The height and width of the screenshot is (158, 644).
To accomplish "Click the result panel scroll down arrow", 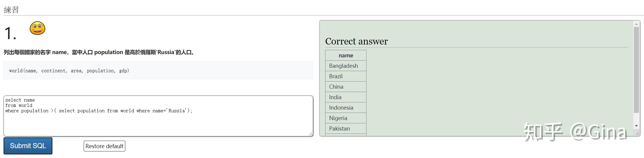I will pos(636,126).
